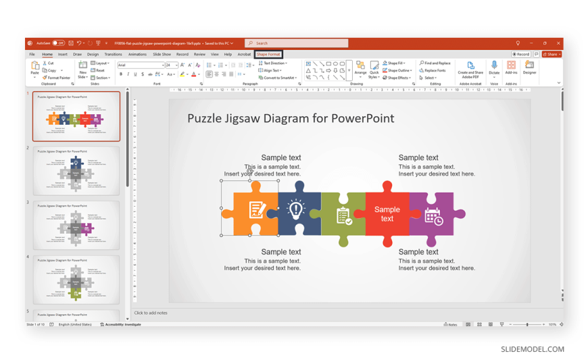Pick the Oval shape from gallery

coord(336,63)
